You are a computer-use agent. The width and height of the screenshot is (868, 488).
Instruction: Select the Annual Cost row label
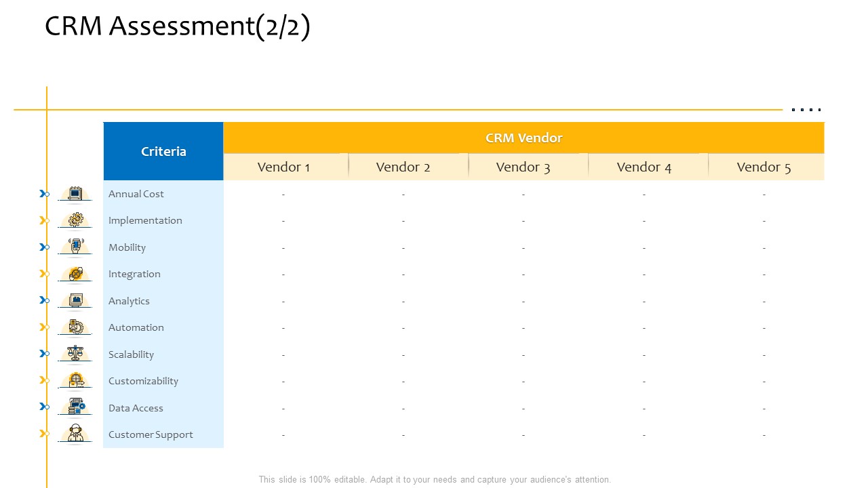(x=136, y=194)
